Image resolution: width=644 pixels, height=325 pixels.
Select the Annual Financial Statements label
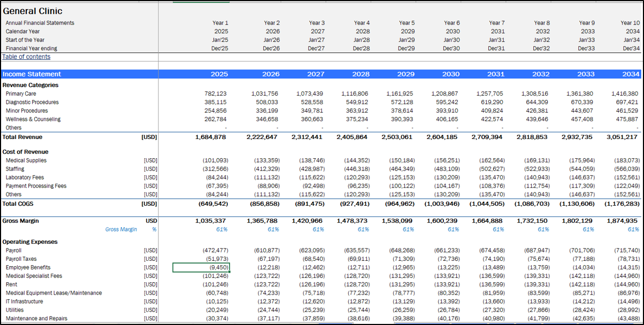pos(40,23)
